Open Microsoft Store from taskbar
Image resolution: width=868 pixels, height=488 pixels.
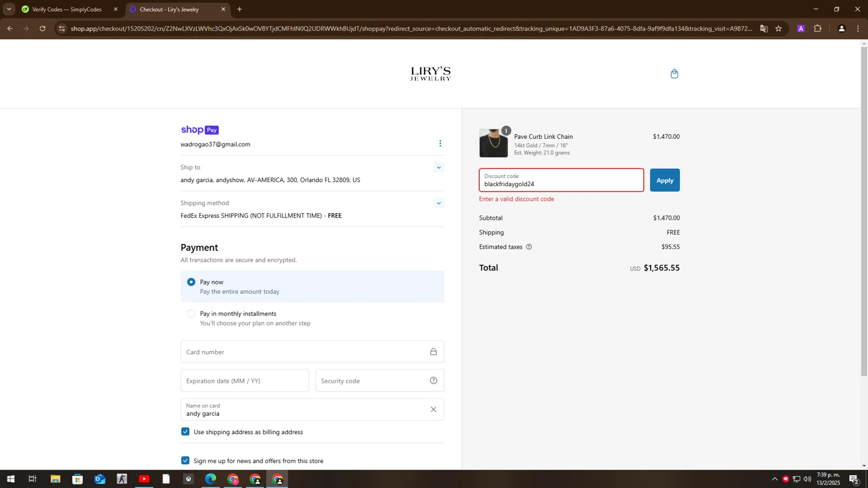point(77,479)
